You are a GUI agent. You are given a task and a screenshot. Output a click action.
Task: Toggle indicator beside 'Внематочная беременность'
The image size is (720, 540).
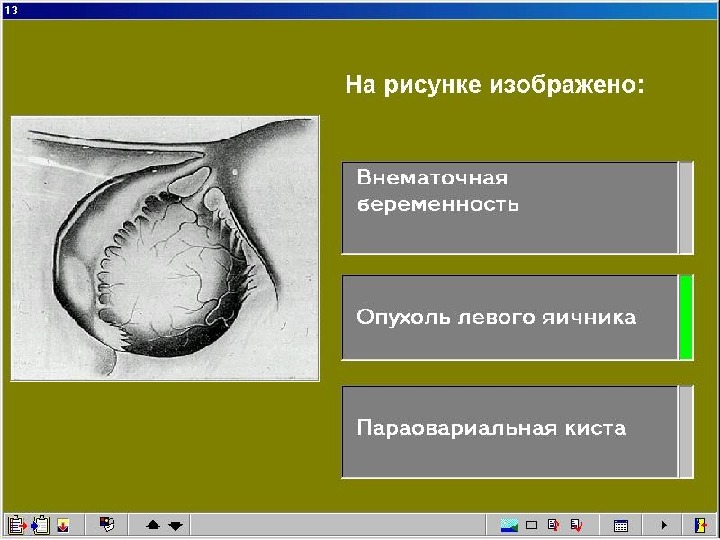[x=686, y=208]
